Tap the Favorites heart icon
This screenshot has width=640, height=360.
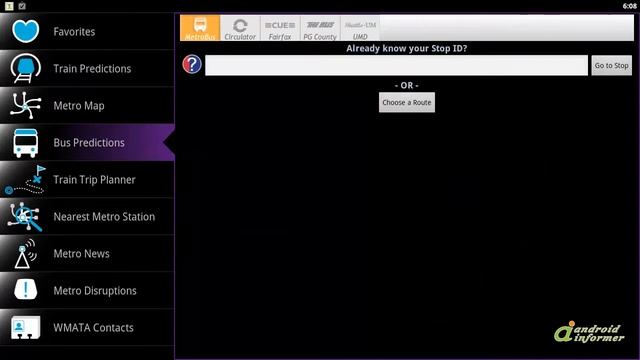click(x=25, y=31)
